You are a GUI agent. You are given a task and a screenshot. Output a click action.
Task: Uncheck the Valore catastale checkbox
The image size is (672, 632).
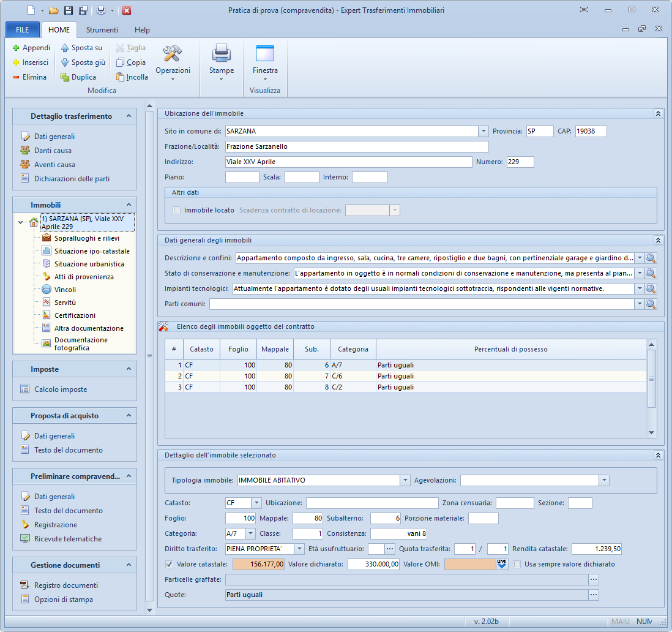tap(170, 565)
